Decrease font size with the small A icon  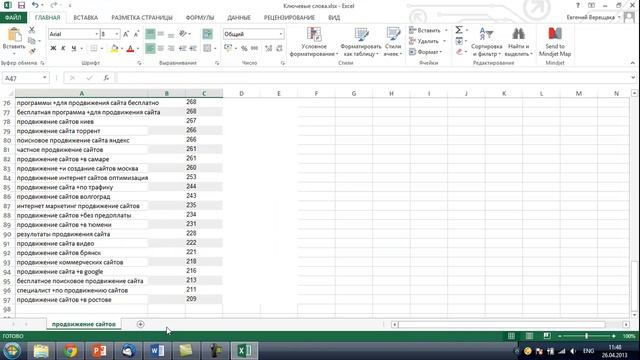pyautogui.click(x=136, y=34)
